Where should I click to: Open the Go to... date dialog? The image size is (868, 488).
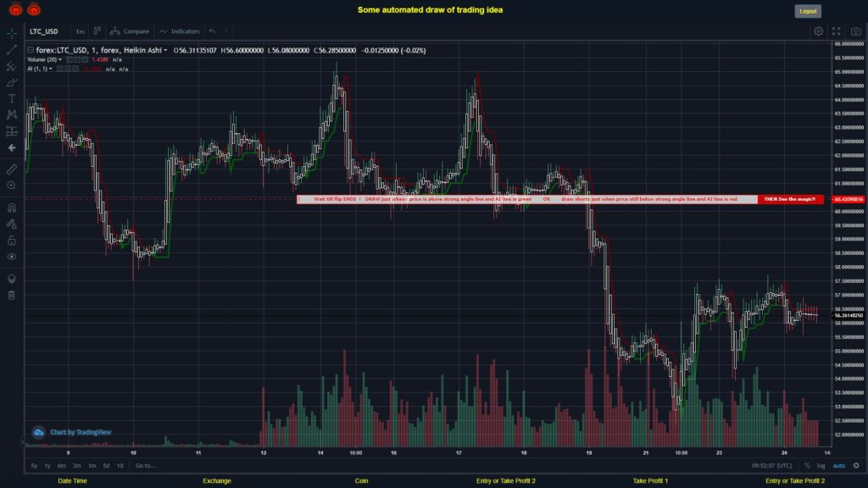(146, 466)
